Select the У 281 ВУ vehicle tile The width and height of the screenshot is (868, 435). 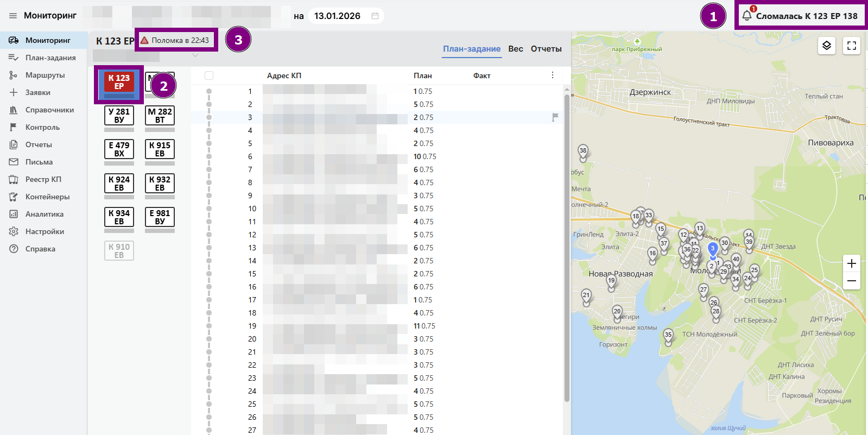[x=119, y=116]
